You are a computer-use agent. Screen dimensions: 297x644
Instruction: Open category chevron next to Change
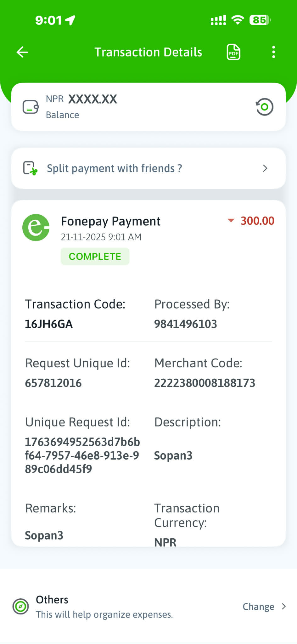click(x=284, y=607)
